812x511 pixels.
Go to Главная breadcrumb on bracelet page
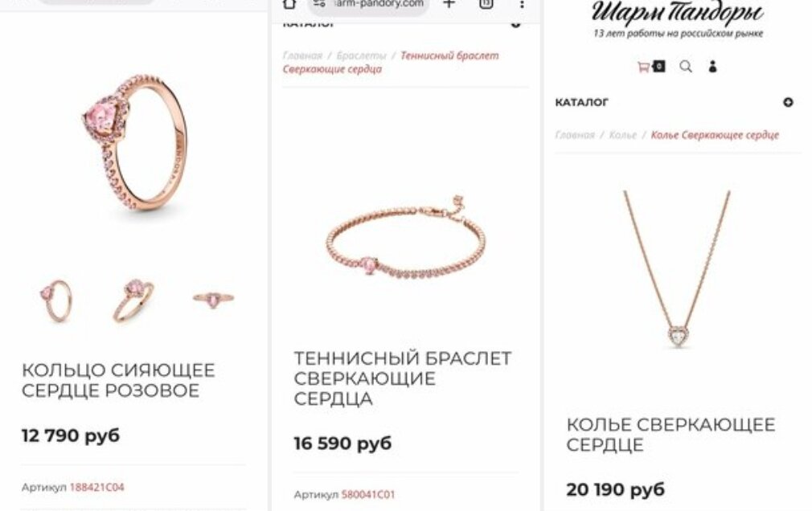(x=302, y=55)
